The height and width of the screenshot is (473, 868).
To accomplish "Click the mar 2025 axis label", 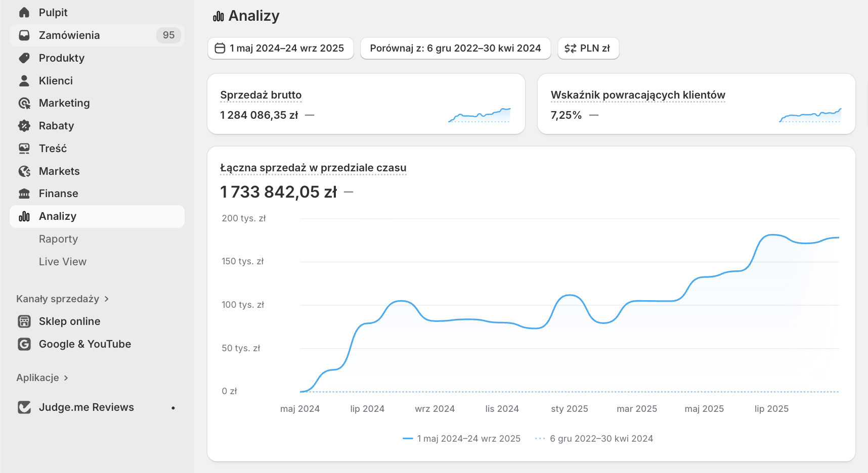I will (637, 409).
